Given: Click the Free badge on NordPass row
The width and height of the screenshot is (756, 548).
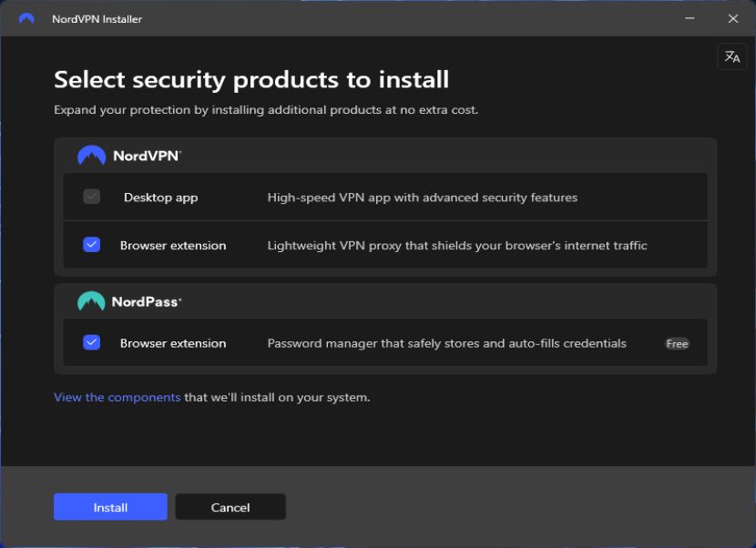Looking at the screenshot, I should coord(677,344).
